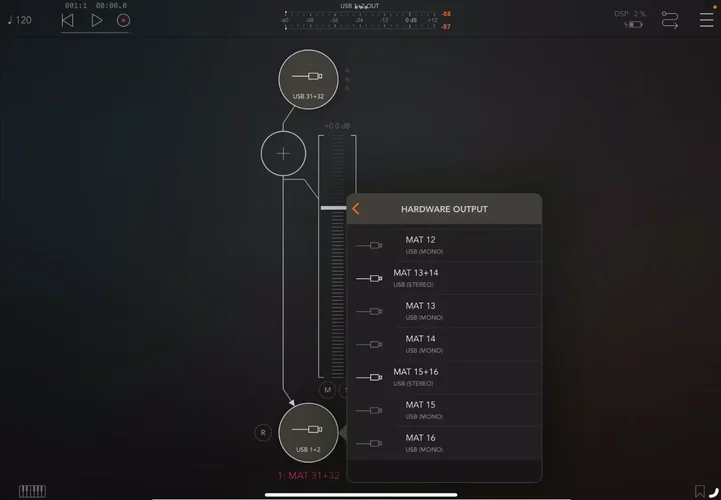Tap the tempo 120 indicator
Image resolution: width=721 pixels, height=500 pixels.
pos(20,20)
